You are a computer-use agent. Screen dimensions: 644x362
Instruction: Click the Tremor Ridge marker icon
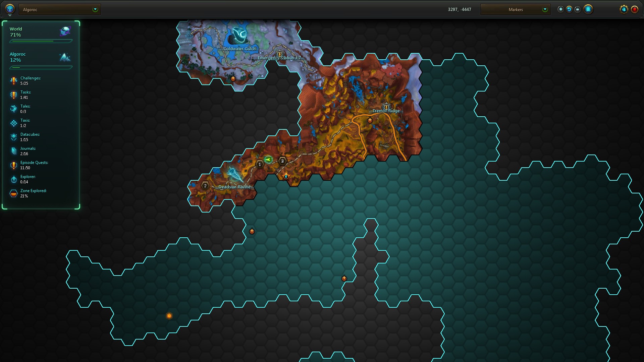point(386,107)
